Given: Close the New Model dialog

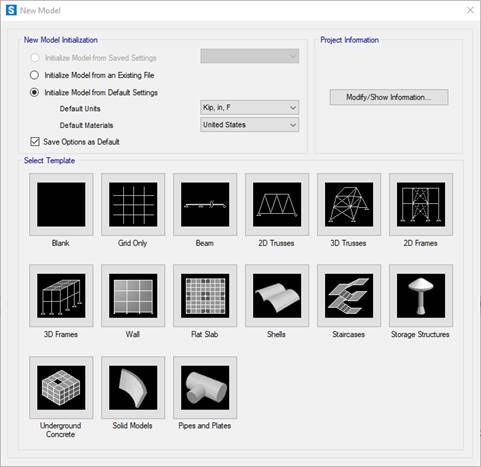Looking at the screenshot, I should [x=470, y=10].
